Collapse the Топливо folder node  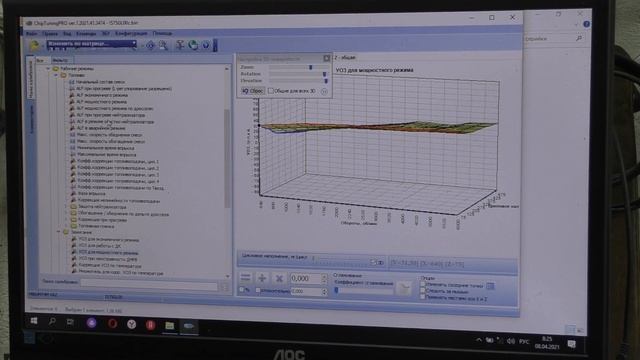tap(56, 76)
